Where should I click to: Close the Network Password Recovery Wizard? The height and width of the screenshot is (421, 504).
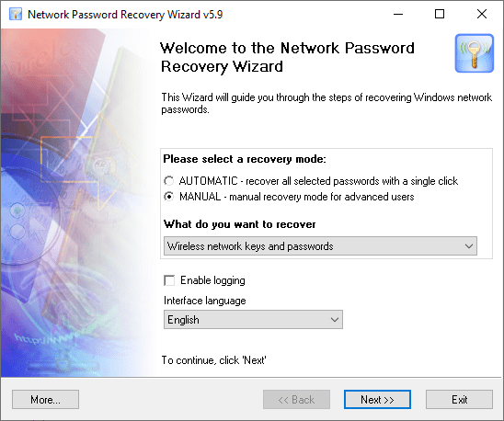tap(482, 14)
